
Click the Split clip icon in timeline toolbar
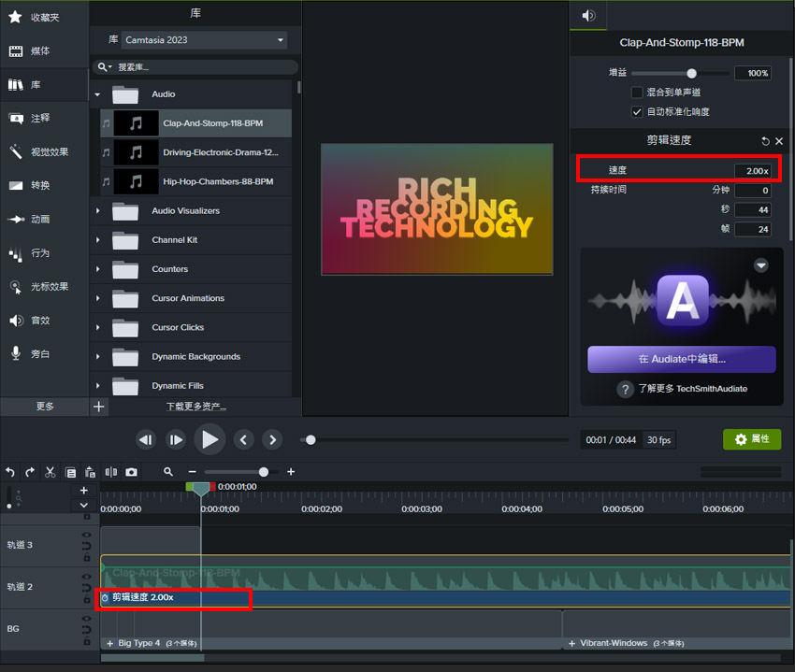click(111, 472)
